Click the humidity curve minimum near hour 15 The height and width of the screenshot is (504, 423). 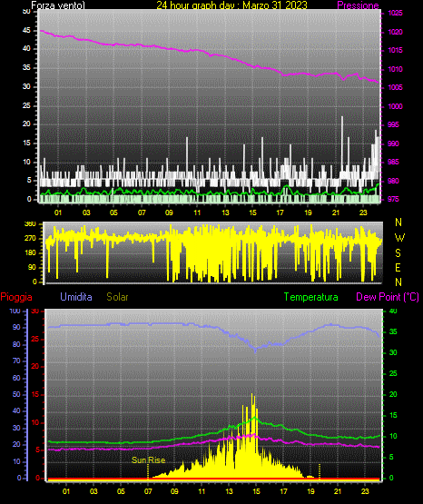(255, 351)
